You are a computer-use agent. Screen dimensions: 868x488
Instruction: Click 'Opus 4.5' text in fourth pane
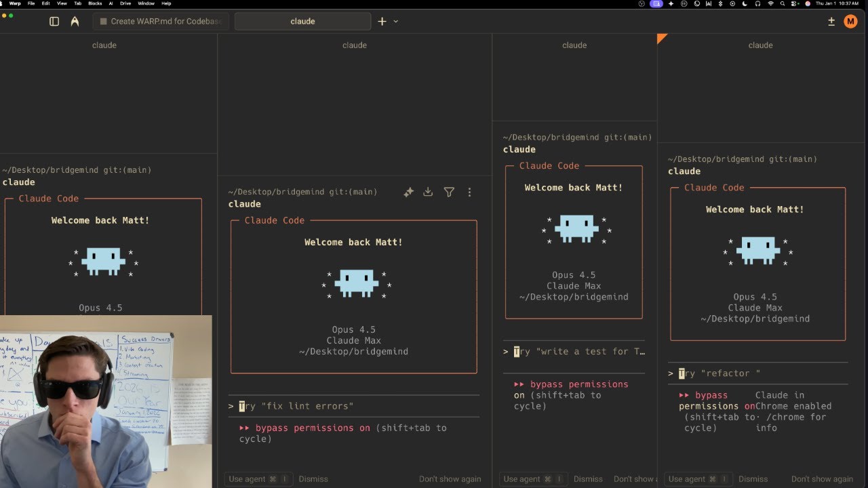pyautogui.click(x=755, y=297)
